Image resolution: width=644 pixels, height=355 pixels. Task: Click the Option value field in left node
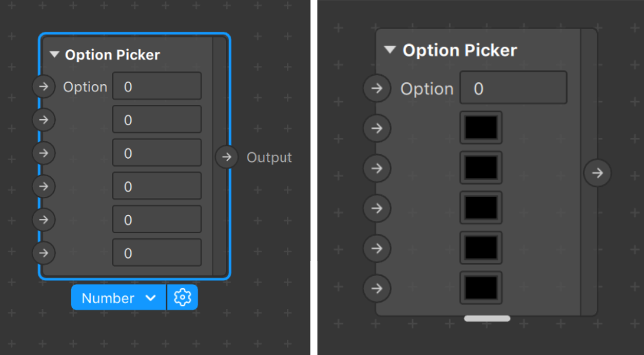tap(157, 86)
